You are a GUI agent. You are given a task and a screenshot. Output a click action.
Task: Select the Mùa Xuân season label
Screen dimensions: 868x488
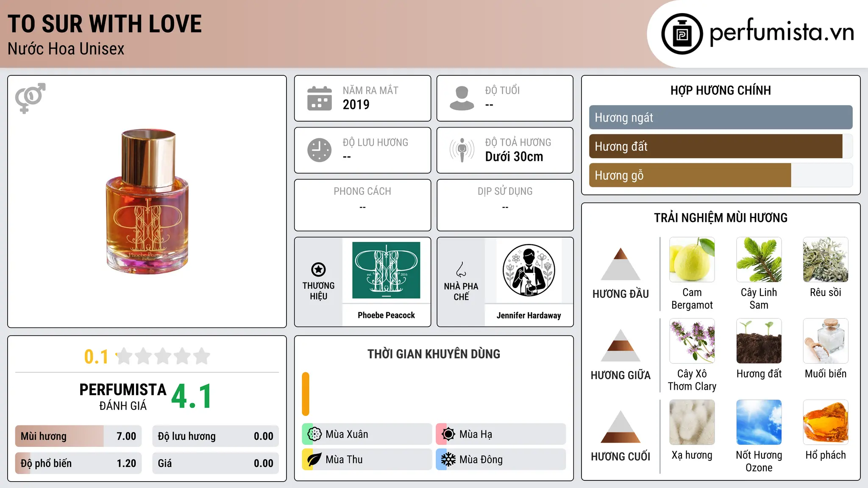pos(347,434)
